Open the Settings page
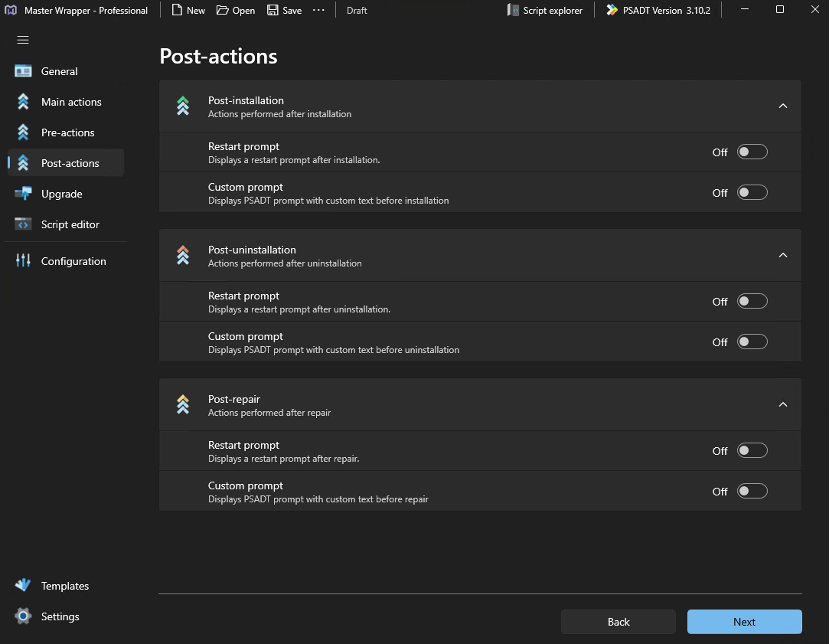Viewport: 829px width, 644px height. point(66,616)
